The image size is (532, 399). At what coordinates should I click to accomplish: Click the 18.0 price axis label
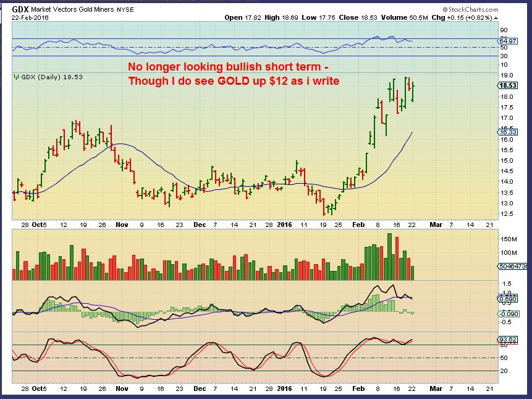(x=507, y=97)
